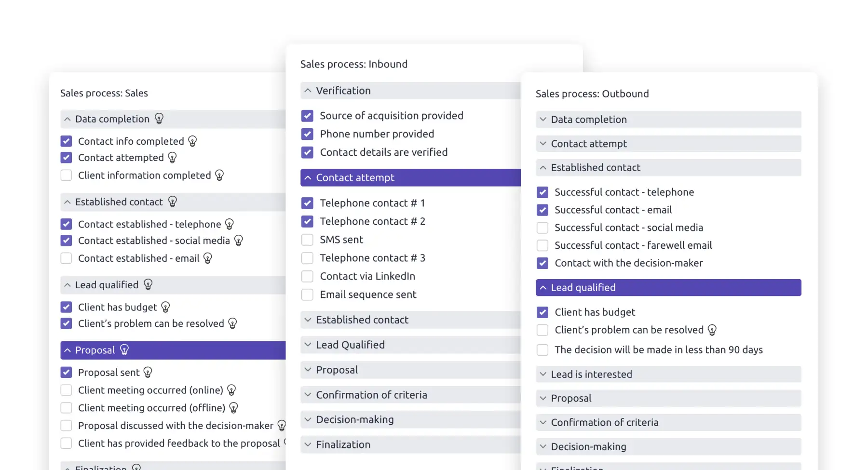Click lightbulb beside Client has budget in Sales

pos(165,307)
